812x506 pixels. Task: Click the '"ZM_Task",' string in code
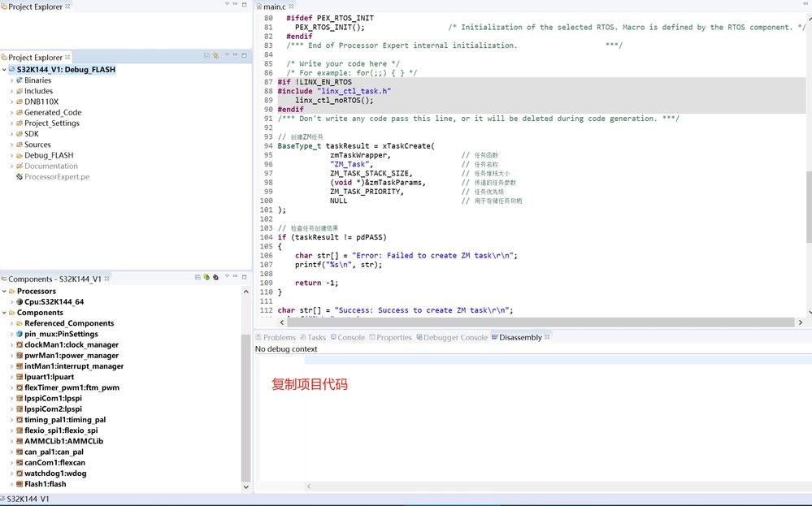[351, 164]
